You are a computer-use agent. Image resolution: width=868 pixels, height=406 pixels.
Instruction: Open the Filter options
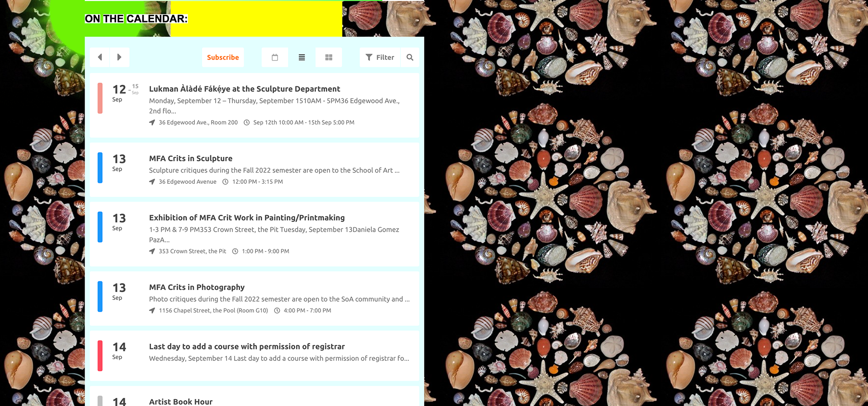point(380,57)
